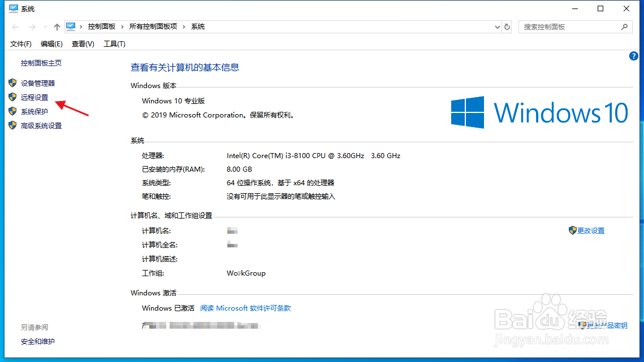The height and width of the screenshot is (362, 644).
Task: Click 更改设置 for computer name
Action: [x=591, y=230]
